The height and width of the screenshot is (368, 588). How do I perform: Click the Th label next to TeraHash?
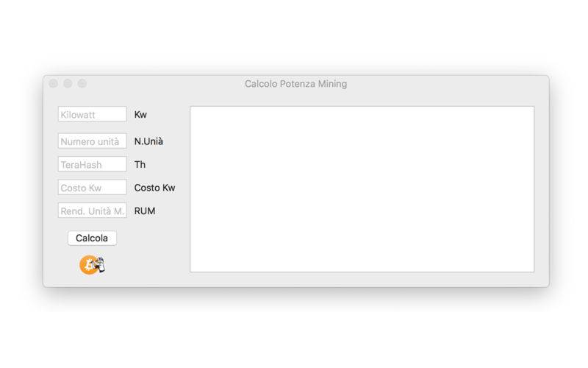pos(140,164)
